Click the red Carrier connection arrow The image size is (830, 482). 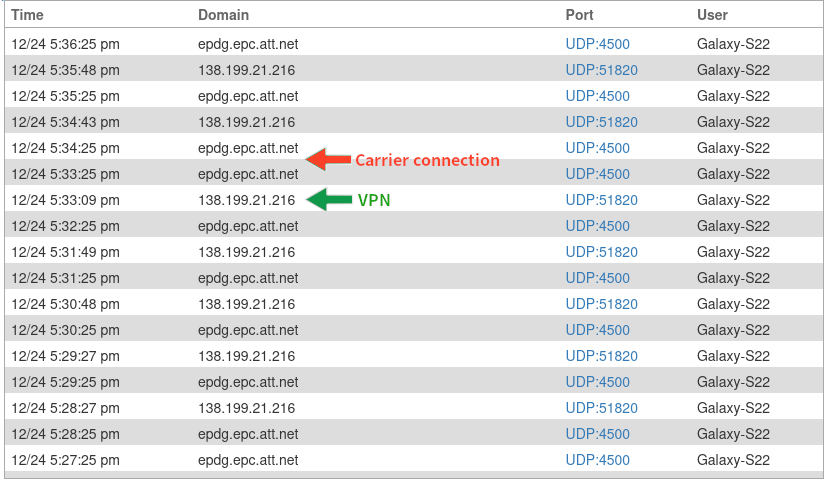(326, 160)
